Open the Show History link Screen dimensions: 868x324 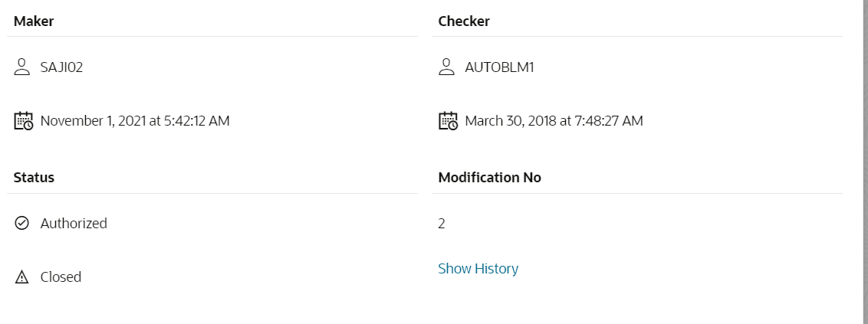pos(478,269)
